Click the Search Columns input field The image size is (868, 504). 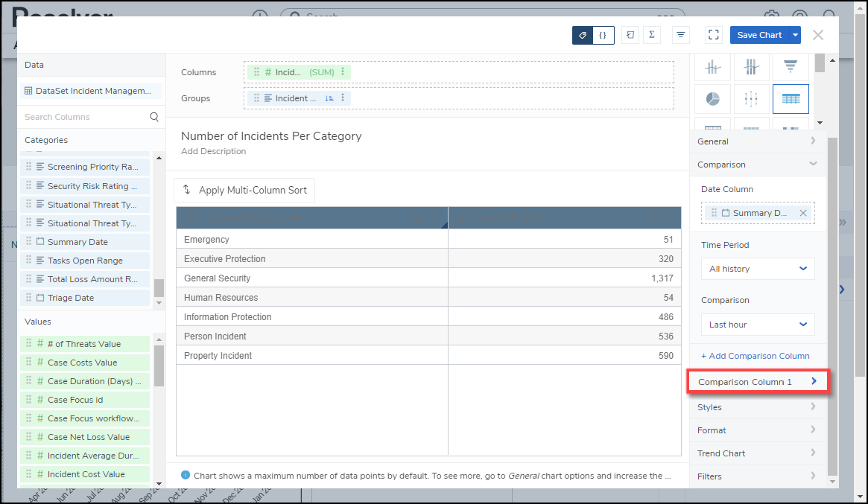tap(83, 117)
